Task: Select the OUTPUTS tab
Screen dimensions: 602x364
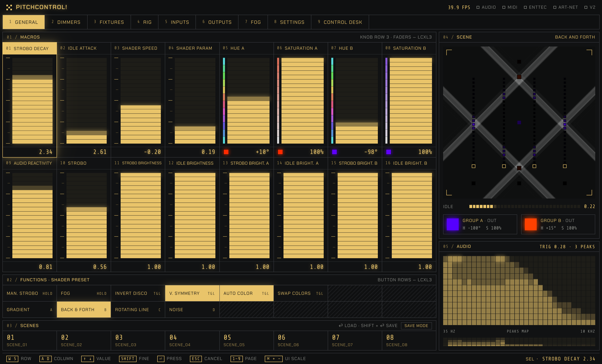Action: pyautogui.click(x=217, y=22)
